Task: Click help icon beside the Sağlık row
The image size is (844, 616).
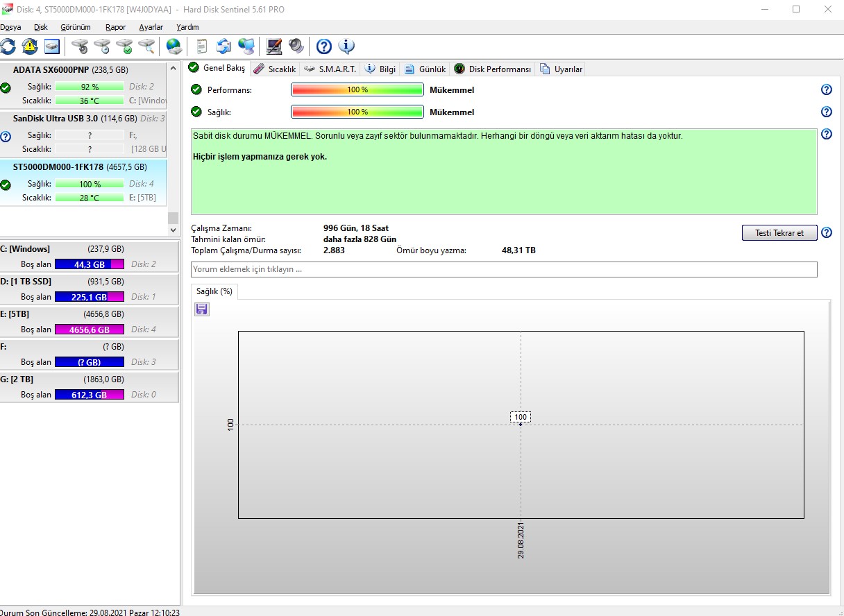Action: 826,112
